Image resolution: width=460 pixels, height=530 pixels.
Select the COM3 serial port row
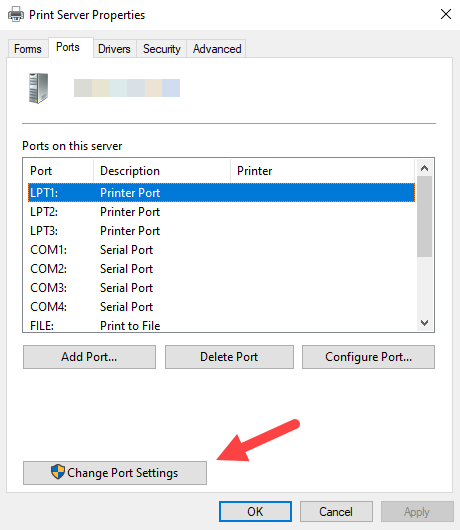click(x=221, y=288)
